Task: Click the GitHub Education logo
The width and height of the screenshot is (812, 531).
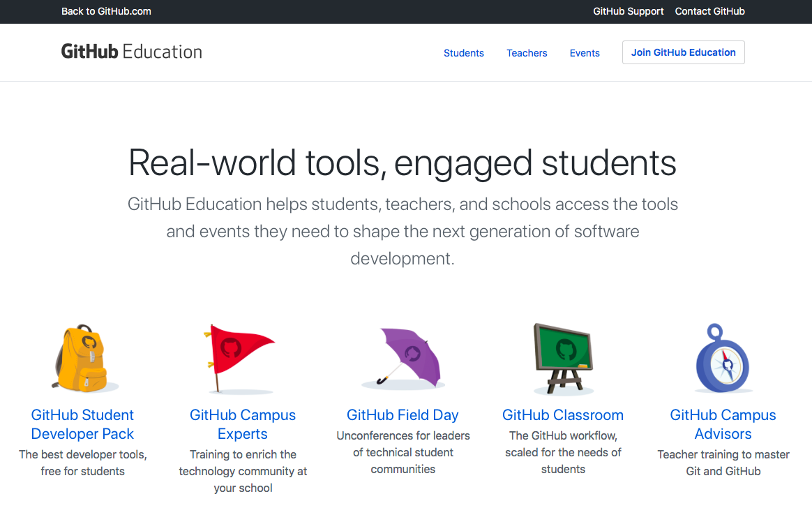Action: (x=132, y=52)
